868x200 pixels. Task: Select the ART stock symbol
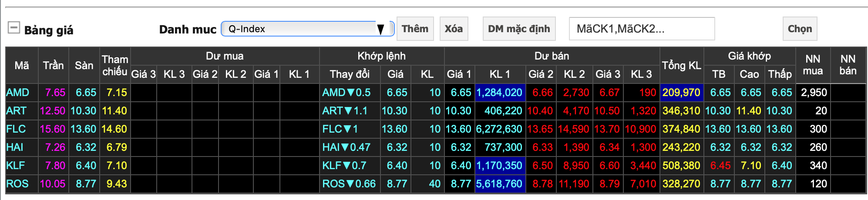pos(17,111)
